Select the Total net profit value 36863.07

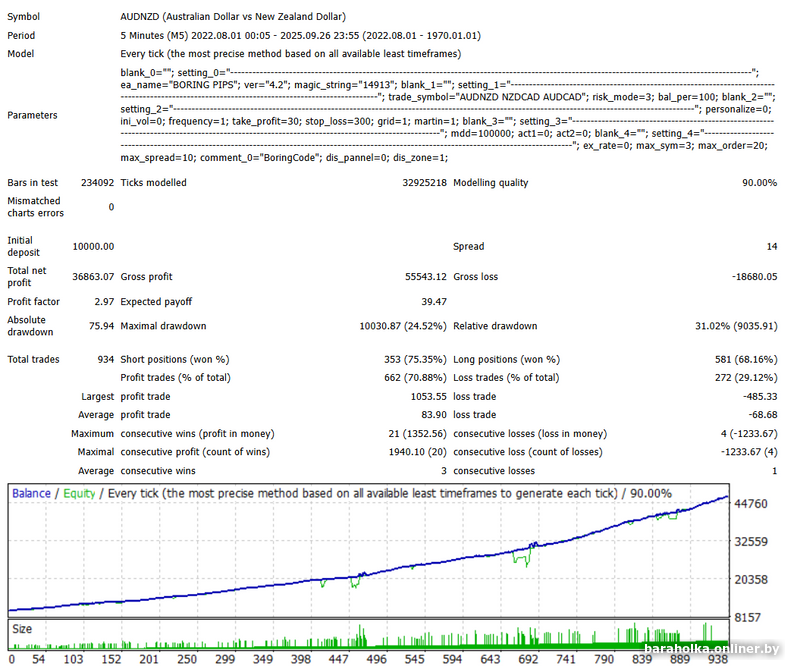[x=93, y=277]
